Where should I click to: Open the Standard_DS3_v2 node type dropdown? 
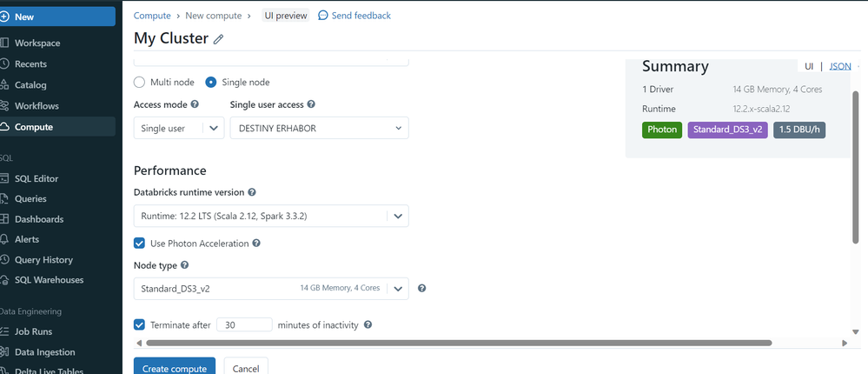click(x=271, y=289)
